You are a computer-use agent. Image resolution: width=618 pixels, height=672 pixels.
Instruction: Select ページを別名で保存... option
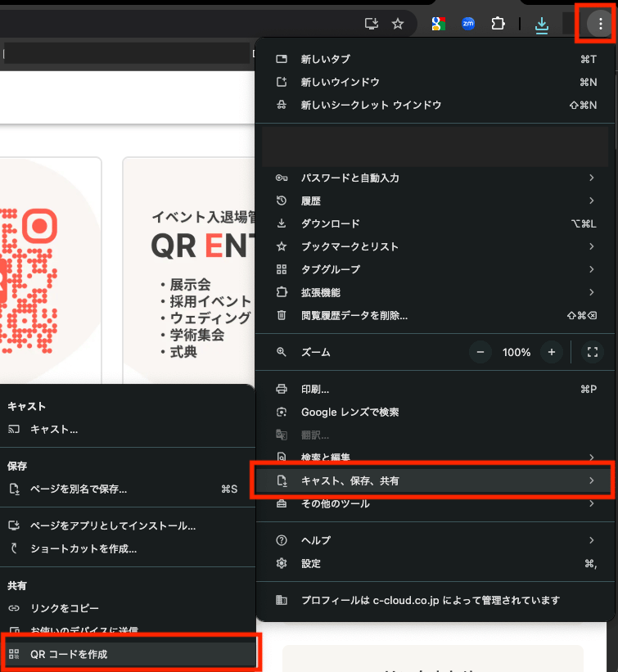tap(128, 489)
